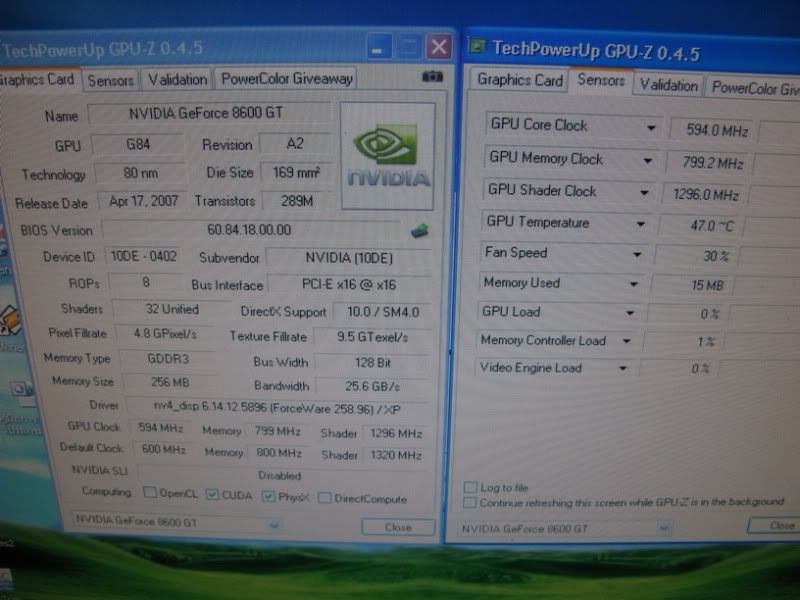Minimize the Graphics Card GPU-Z window
The width and height of the screenshot is (800, 600).
[x=379, y=47]
